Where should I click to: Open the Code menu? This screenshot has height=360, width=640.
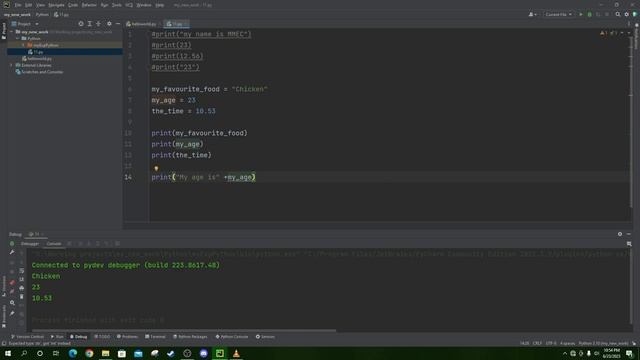(73, 5)
